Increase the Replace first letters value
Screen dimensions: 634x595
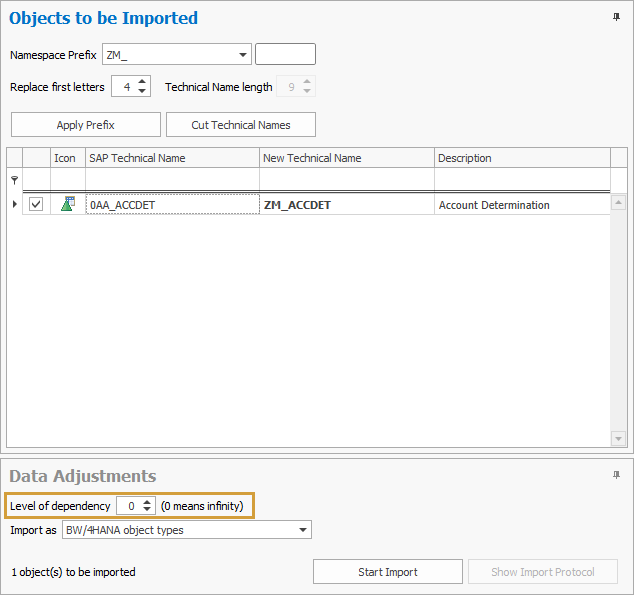pyautogui.click(x=143, y=83)
